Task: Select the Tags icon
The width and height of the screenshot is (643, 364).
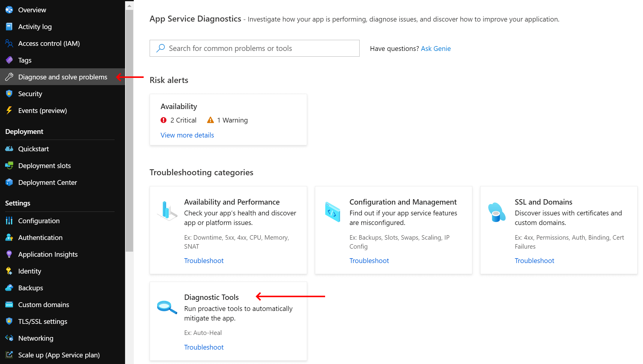Action: click(x=9, y=60)
